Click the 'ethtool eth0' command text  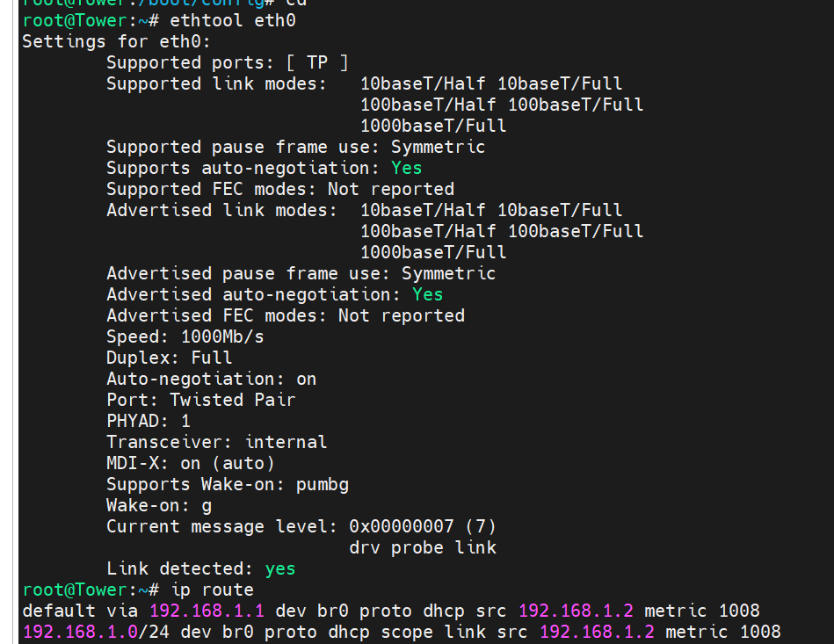pyautogui.click(x=232, y=21)
